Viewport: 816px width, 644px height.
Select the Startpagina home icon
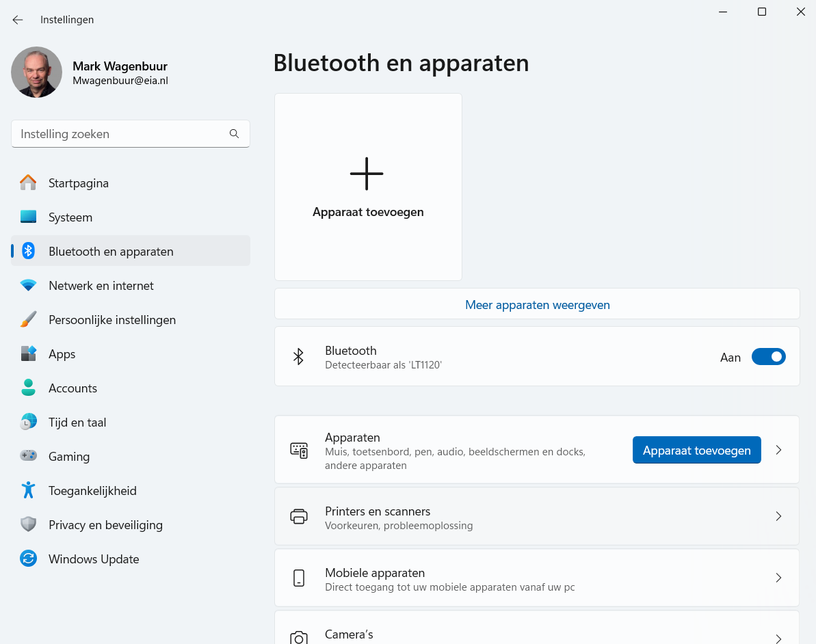pos(27,183)
